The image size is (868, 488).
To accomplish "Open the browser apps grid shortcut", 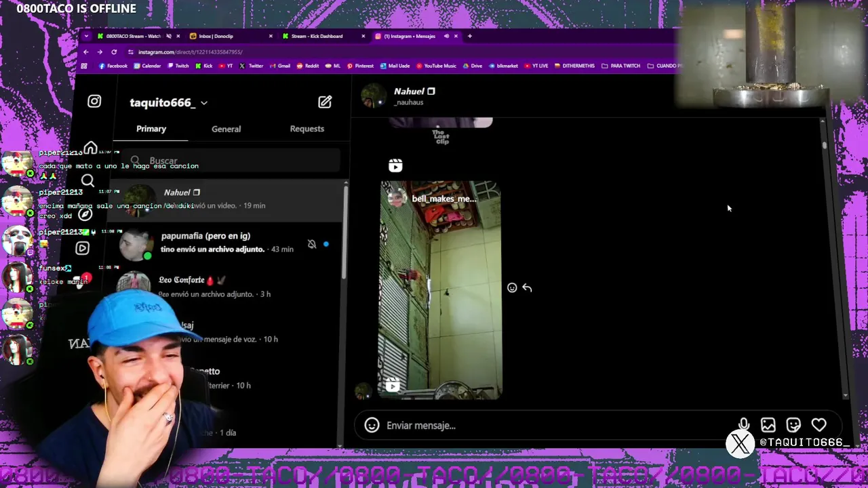I will click(84, 66).
